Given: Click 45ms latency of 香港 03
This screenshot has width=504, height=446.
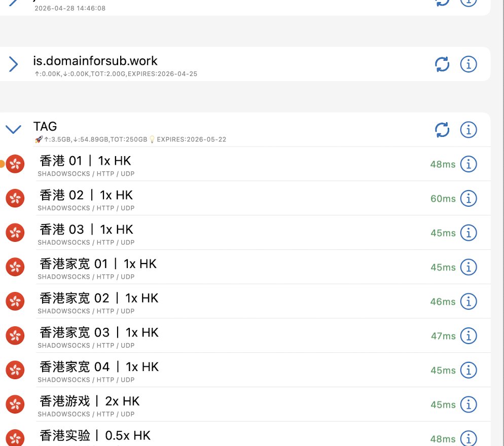Looking at the screenshot, I should pos(443,233).
